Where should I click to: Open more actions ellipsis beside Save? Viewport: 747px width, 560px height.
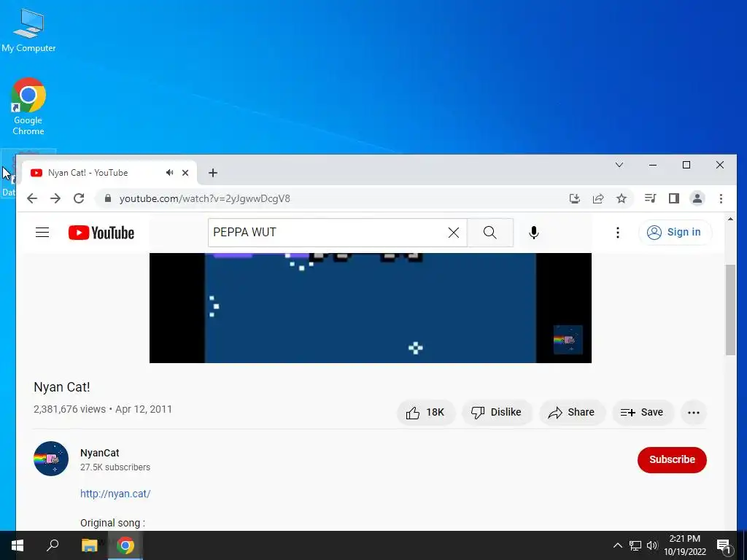tap(694, 413)
